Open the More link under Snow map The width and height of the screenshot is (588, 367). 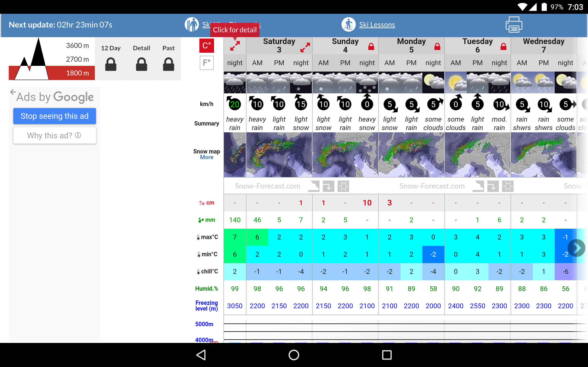click(x=206, y=157)
